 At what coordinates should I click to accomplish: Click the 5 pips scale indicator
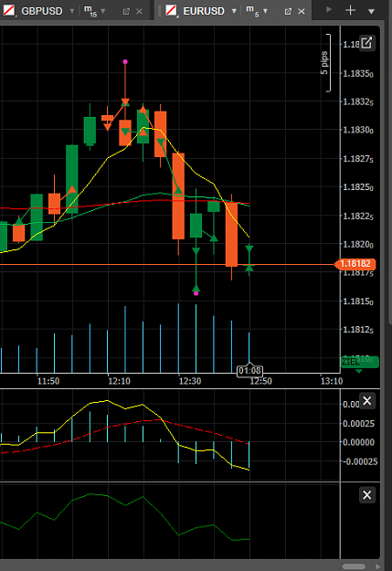(325, 63)
